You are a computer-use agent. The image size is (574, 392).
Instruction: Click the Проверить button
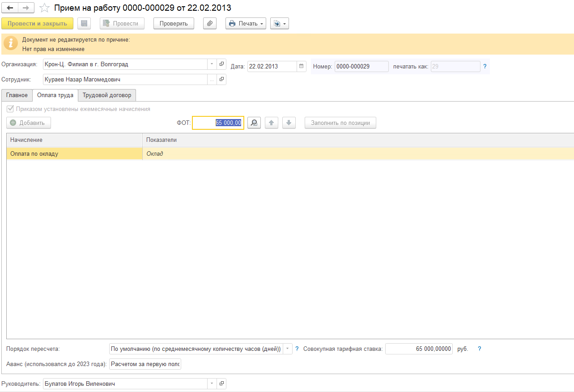(174, 23)
